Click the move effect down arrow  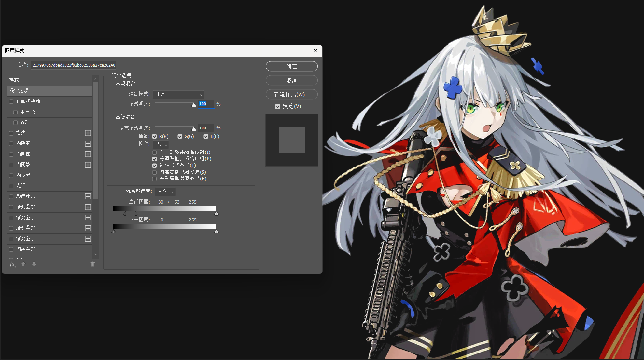tap(34, 264)
